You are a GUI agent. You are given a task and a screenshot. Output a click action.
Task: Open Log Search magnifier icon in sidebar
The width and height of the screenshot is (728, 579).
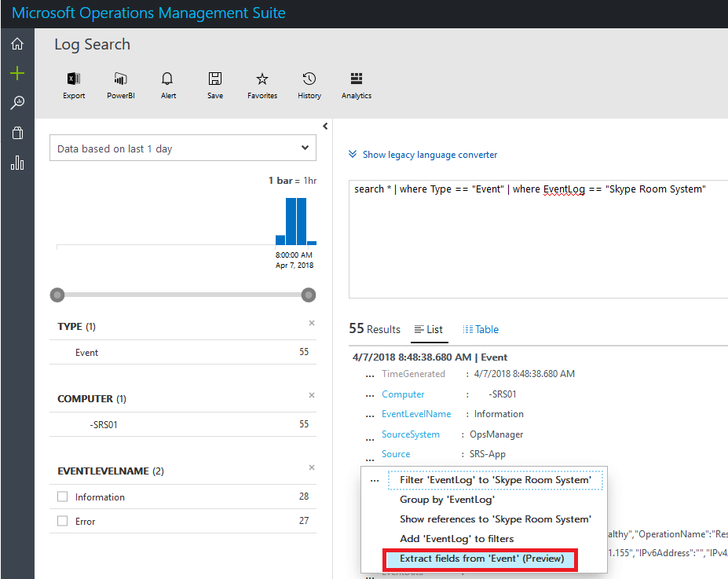coord(17,103)
